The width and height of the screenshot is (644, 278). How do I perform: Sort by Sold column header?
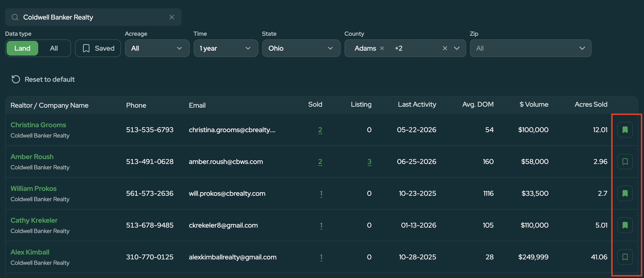click(x=315, y=104)
